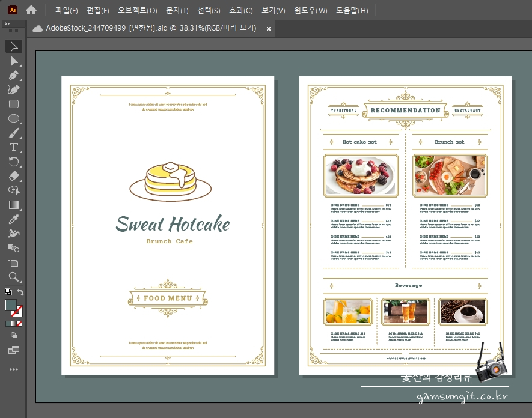Select the pancake with berries photo
The image size is (532, 418).
(361, 175)
